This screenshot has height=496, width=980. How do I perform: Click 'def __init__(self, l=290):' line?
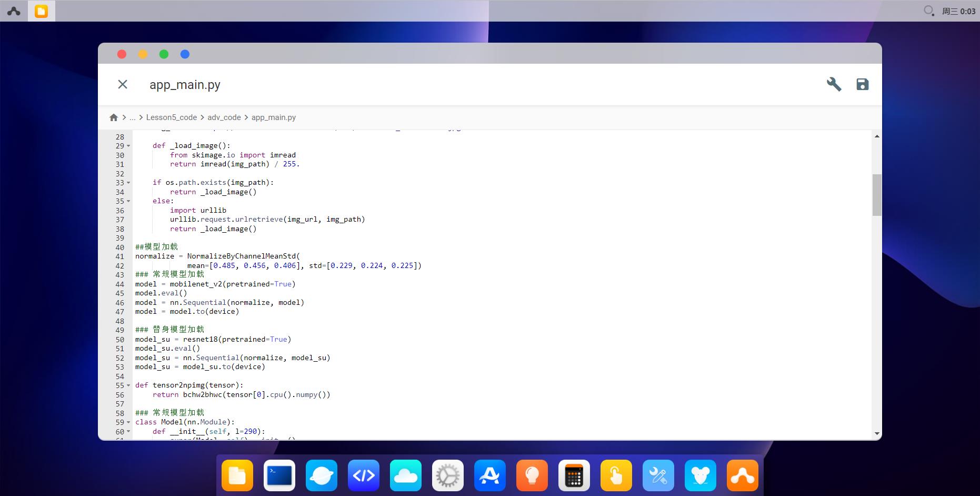tap(209, 432)
